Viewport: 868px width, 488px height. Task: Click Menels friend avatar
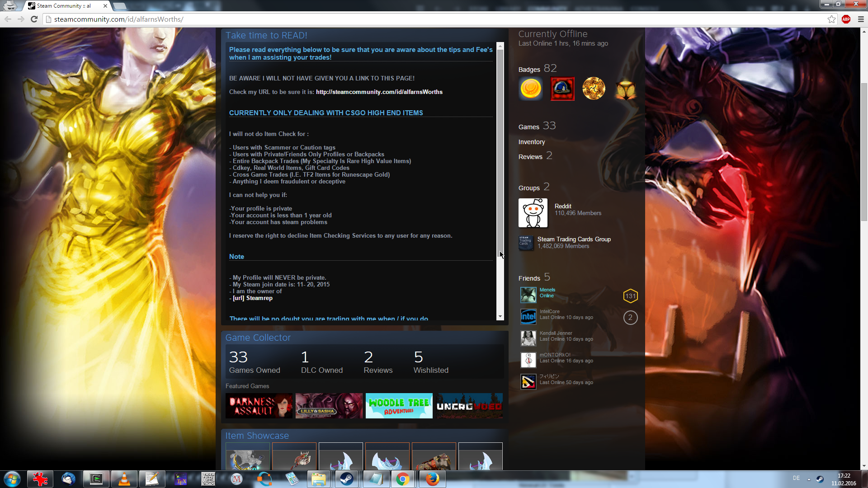coord(528,295)
